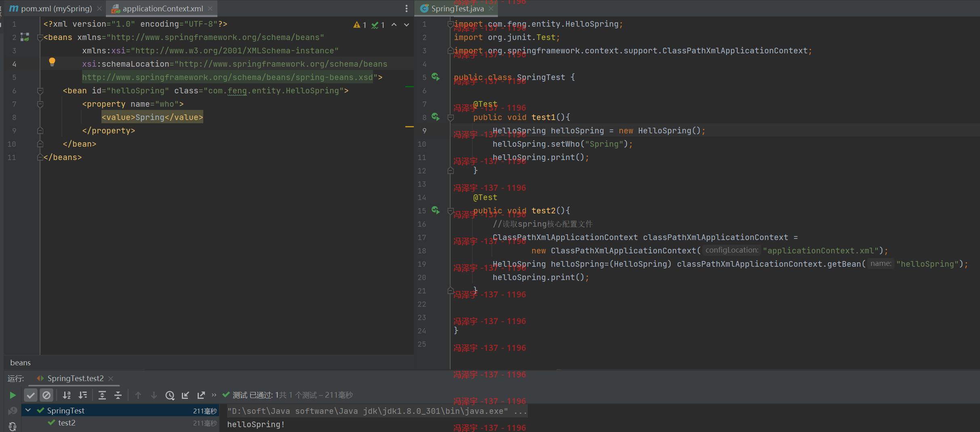
Task: Click the typo check count indicator
Action: point(378,25)
